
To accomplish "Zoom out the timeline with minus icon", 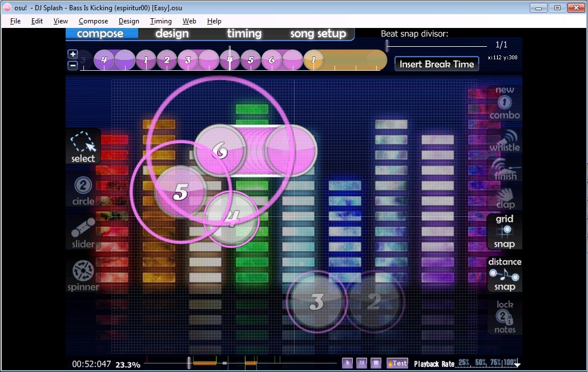I will click(x=73, y=66).
